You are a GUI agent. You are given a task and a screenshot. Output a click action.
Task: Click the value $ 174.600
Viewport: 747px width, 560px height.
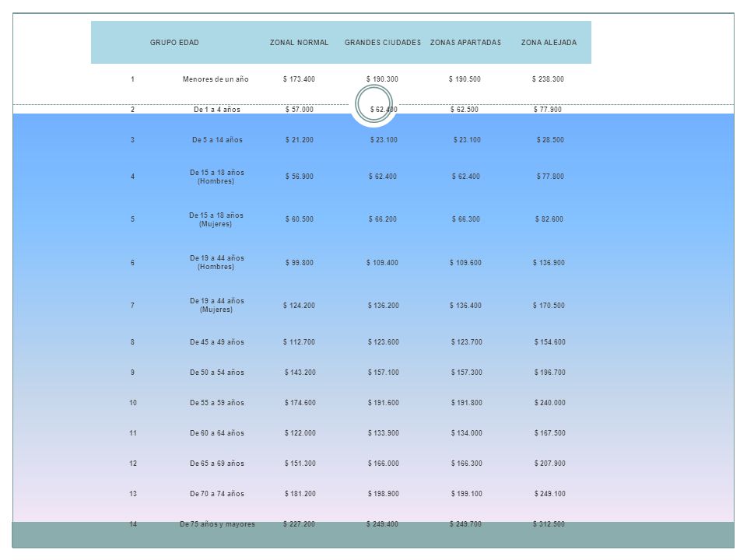pos(300,403)
